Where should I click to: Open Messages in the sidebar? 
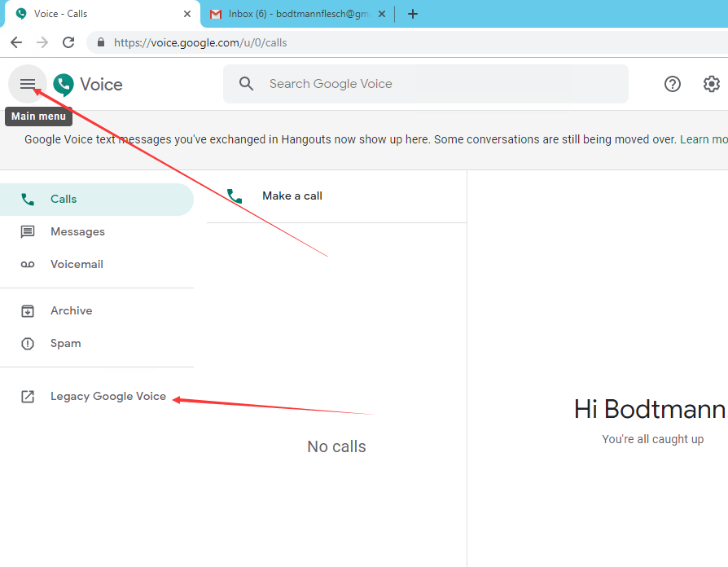pos(97,231)
